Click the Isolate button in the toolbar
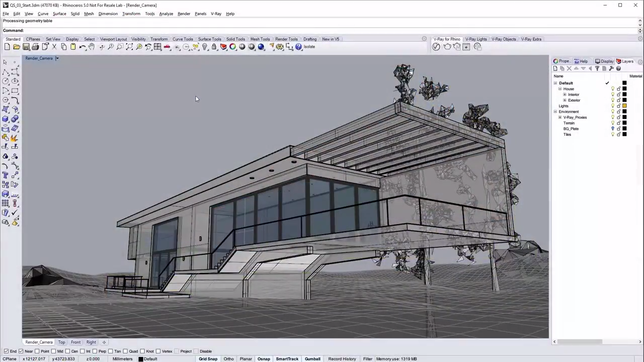 (x=309, y=46)
